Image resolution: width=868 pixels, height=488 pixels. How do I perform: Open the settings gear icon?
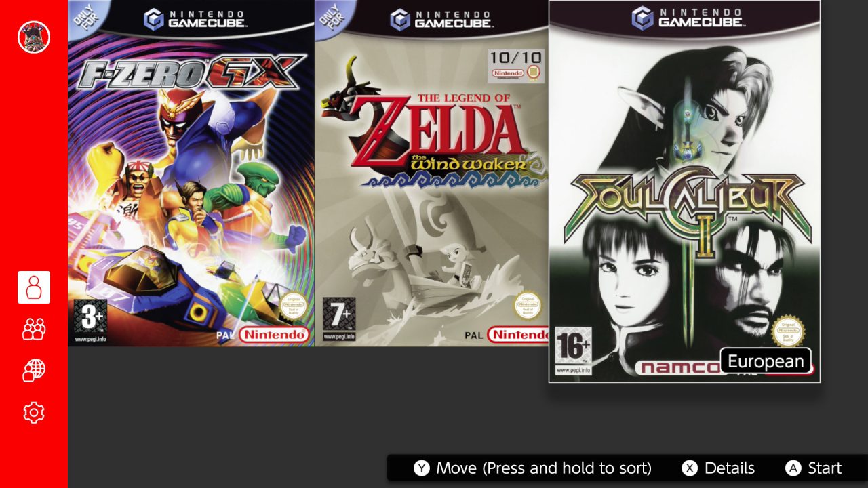(34, 412)
